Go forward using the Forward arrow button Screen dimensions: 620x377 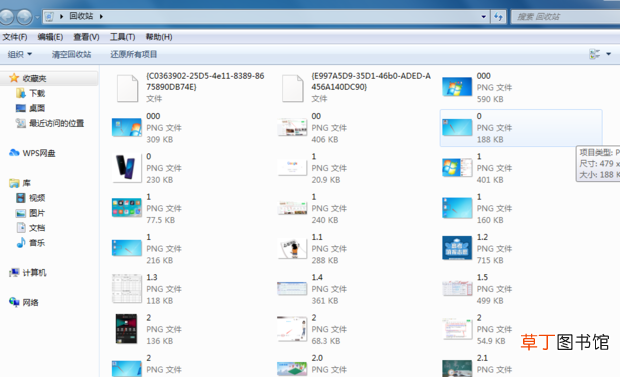point(25,17)
